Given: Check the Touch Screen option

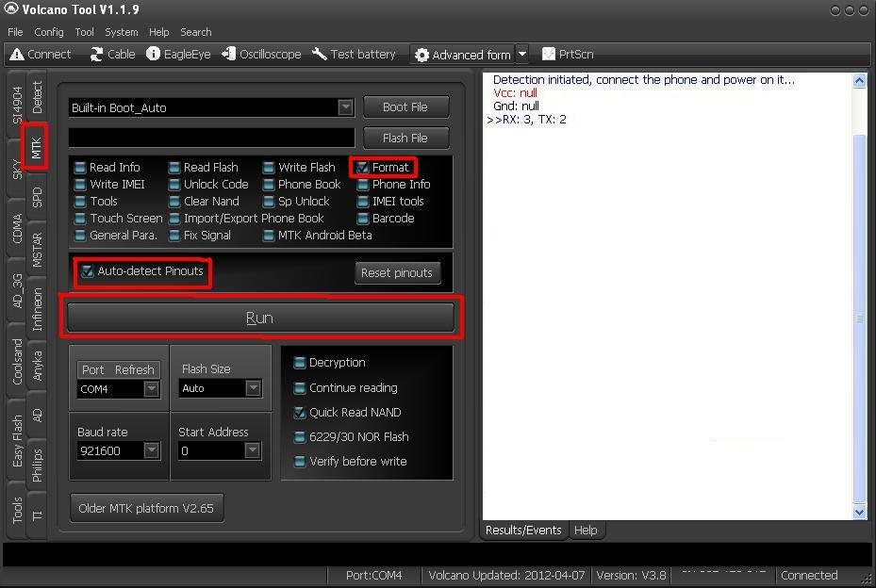Looking at the screenshot, I should pos(80,219).
